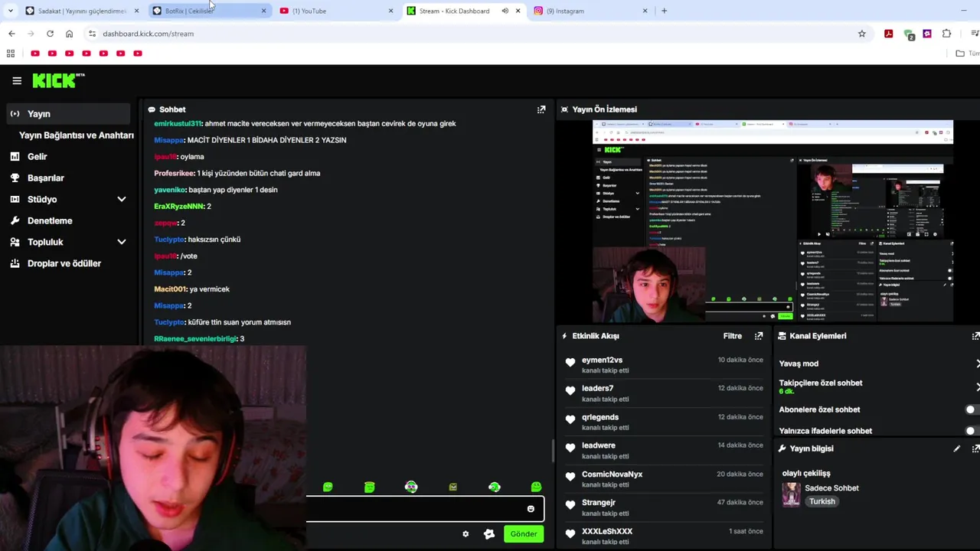Image resolution: width=980 pixels, height=551 pixels.
Task: Open the apps grid in bookmarks bar
Action: tap(11, 54)
